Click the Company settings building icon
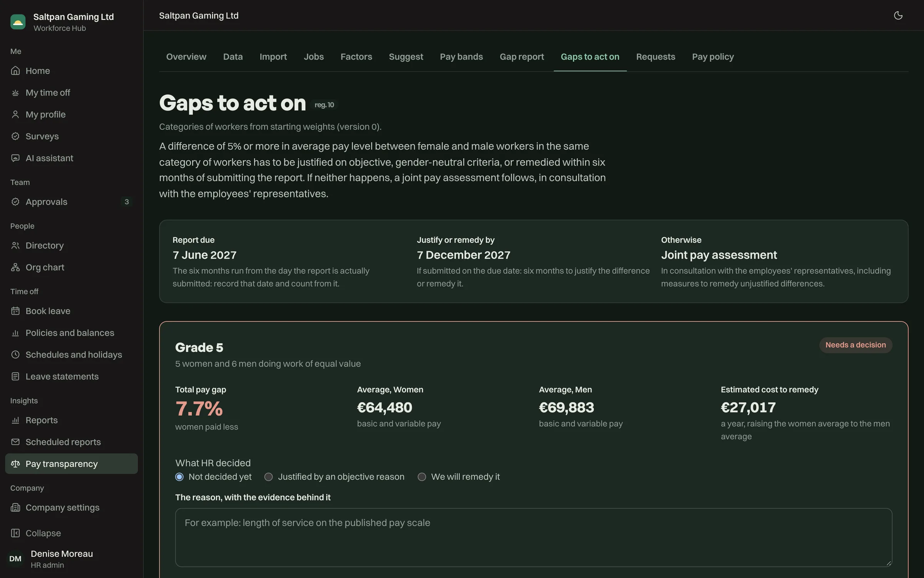 15,507
